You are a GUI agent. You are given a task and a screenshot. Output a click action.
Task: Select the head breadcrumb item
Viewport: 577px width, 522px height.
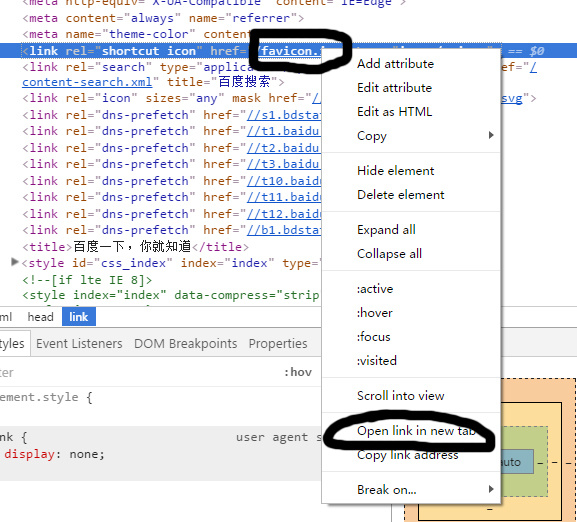(40, 317)
